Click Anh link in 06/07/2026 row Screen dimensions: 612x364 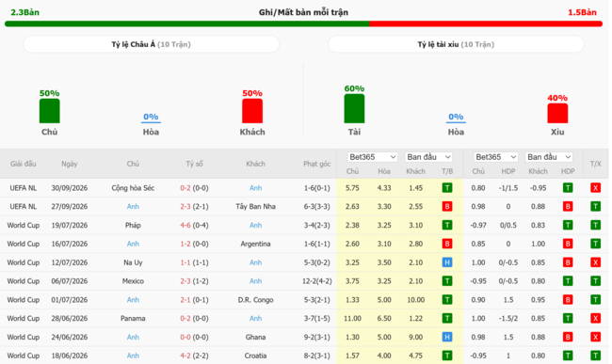256,281
